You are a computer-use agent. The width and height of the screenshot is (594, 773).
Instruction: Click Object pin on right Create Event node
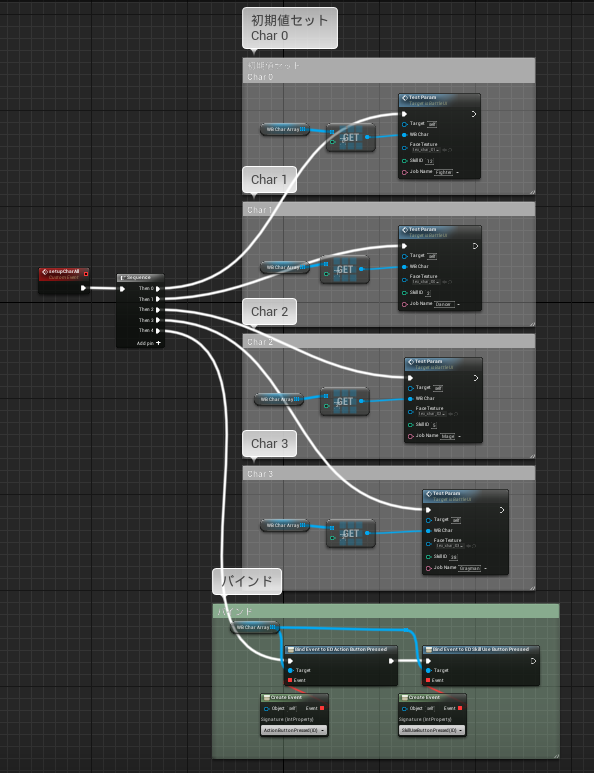404,709
